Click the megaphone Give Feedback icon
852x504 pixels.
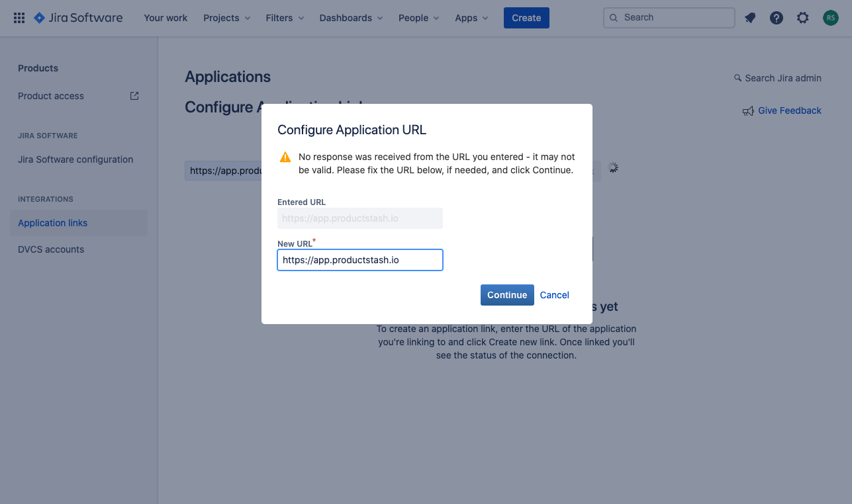[x=748, y=111]
